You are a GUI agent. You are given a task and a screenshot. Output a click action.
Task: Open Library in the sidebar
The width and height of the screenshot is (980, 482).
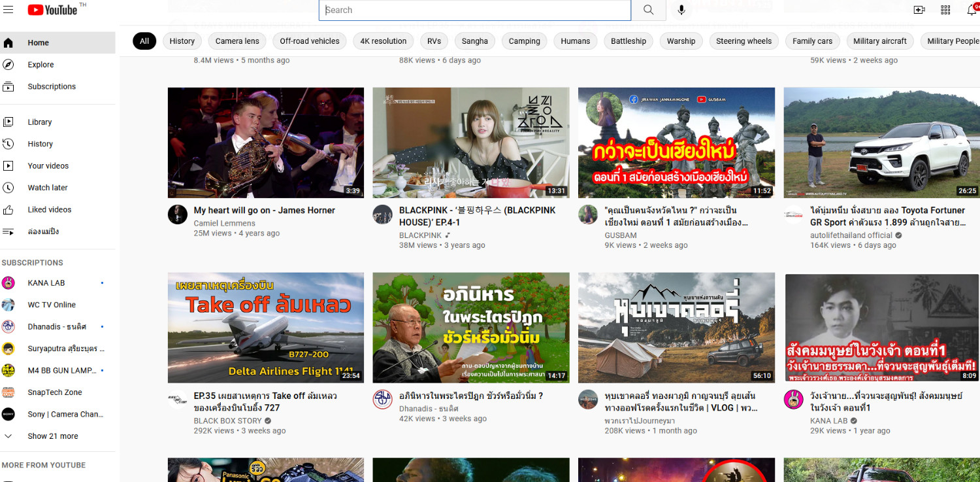tap(57, 122)
